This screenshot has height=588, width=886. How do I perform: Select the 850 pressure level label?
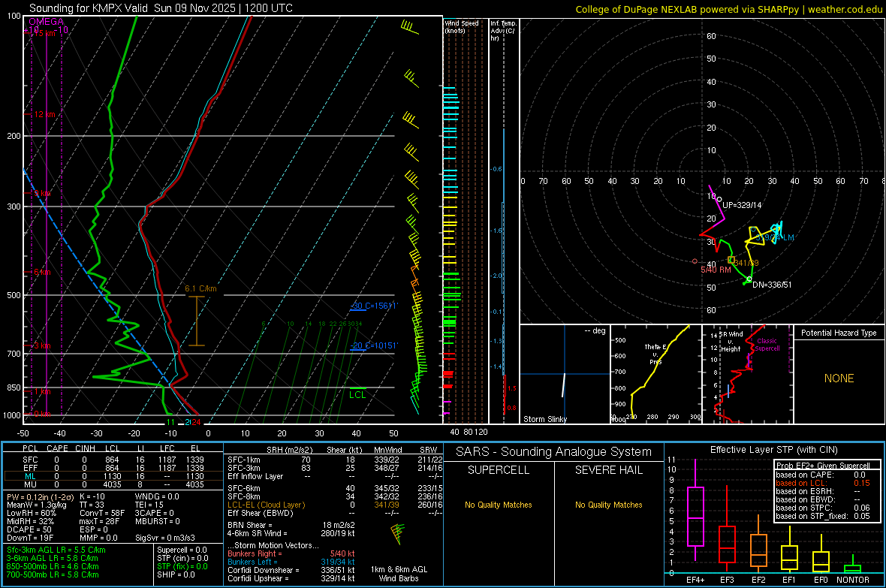(x=14, y=387)
